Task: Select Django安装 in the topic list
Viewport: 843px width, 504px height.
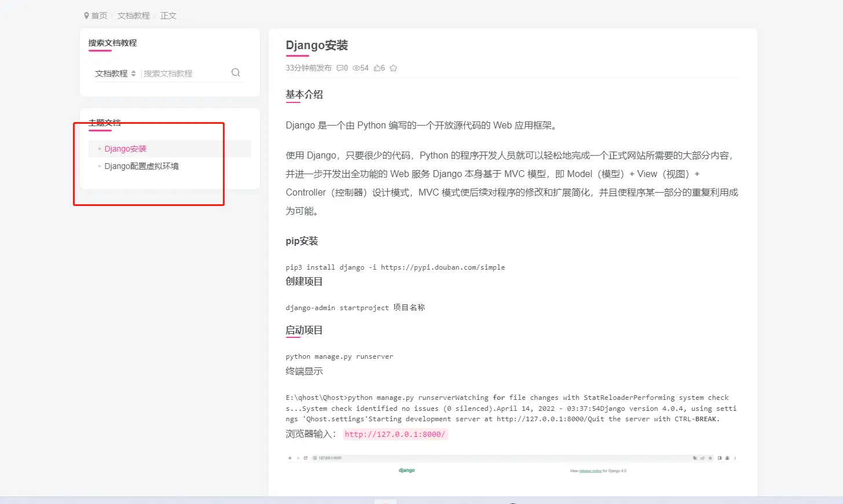Action: coord(126,149)
